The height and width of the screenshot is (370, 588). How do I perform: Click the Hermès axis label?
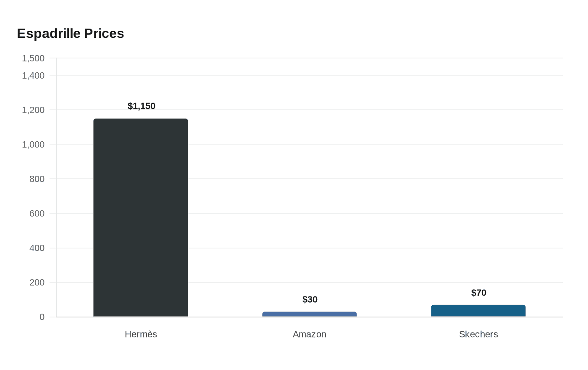141,334
